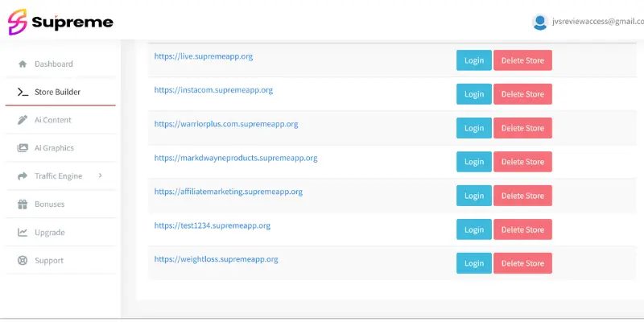Delete the weightloss store
Screen dimensions: 644x322
[x=522, y=263]
